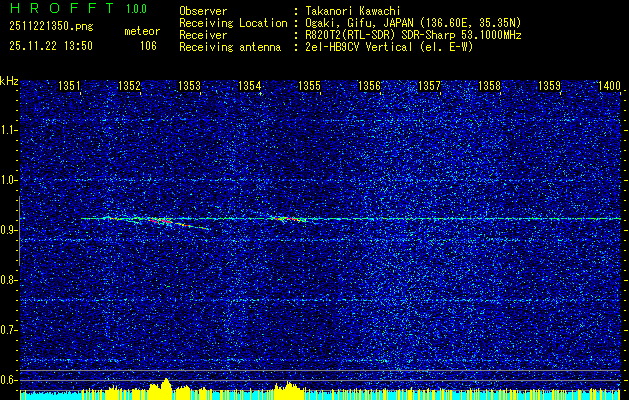Screen dimensions: 629x400
Task: Click the 1.1 kHz axis label
Action: click(7, 130)
